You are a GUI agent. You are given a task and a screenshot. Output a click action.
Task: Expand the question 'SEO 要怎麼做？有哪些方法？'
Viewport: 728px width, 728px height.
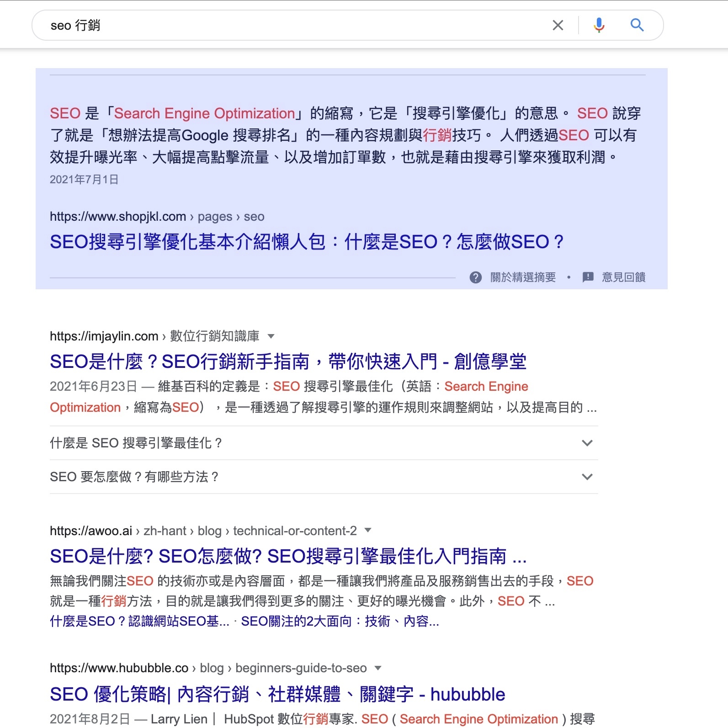click(x=324, y=477)
